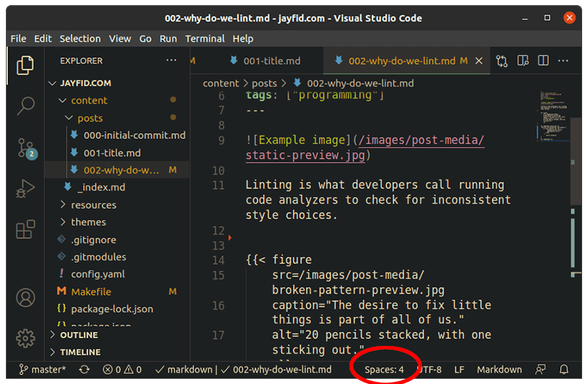Click the feedback icon in status bar
The image size is (588, 384).
tap(540, 370)
